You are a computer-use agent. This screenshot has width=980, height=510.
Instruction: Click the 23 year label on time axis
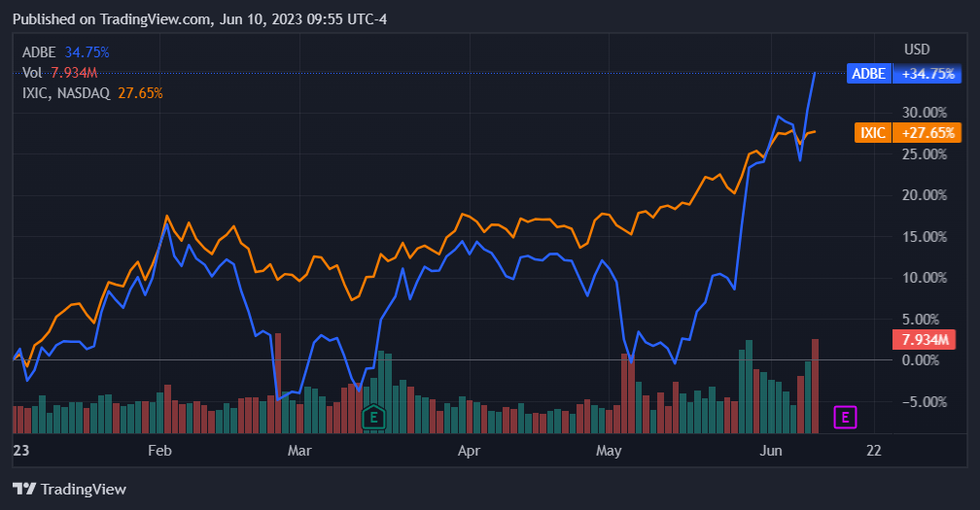pos(21,451)
